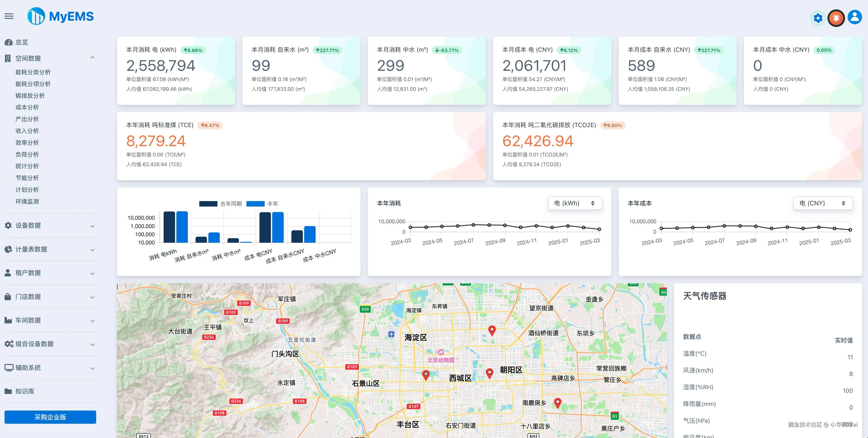
Task: Open 碳排放分析 menu item
Action: pyautogui.click(x=30, y=96)
